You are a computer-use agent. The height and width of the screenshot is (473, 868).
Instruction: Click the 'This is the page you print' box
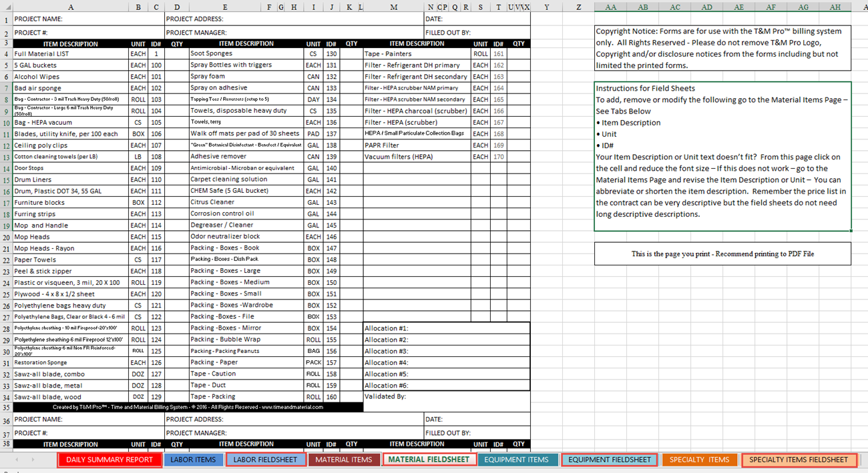click(722, 254)
